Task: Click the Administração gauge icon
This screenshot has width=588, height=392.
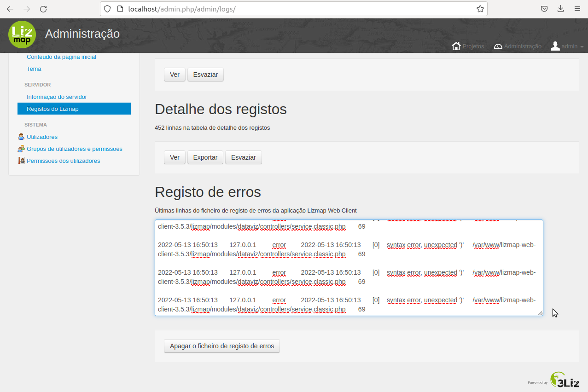Action: 498,46
